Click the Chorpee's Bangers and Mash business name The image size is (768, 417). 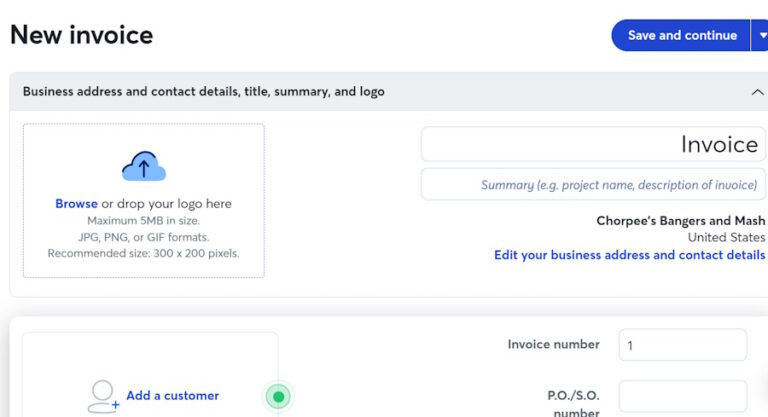(680, 221)
